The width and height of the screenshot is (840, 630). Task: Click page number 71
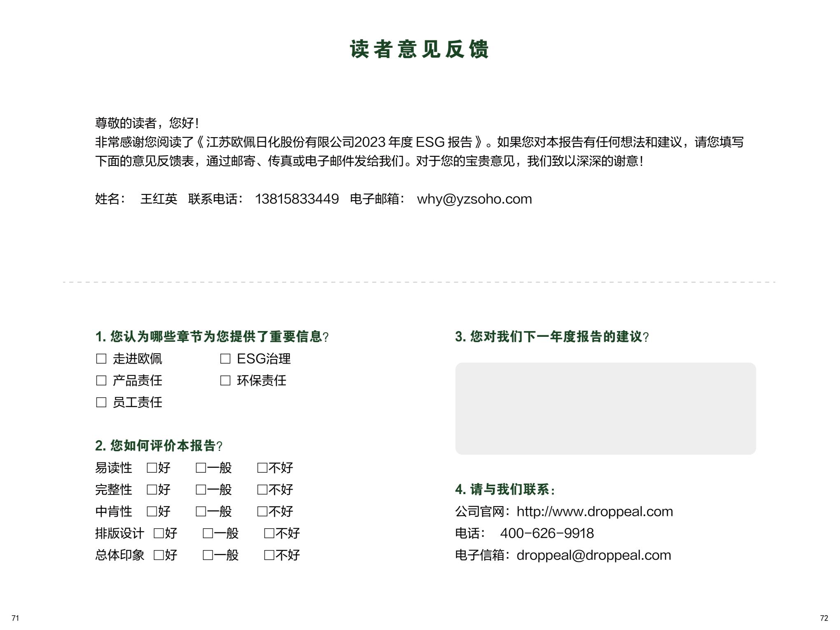(x=15, y=618)
